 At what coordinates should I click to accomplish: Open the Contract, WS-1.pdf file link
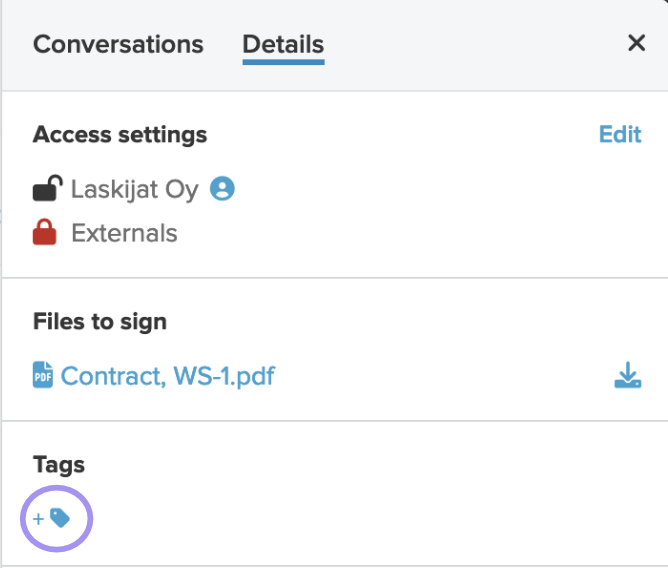tap(168, 376)
